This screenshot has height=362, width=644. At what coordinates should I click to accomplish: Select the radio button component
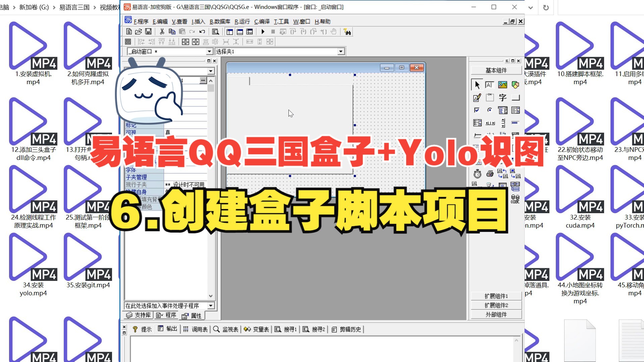[490, 110]
